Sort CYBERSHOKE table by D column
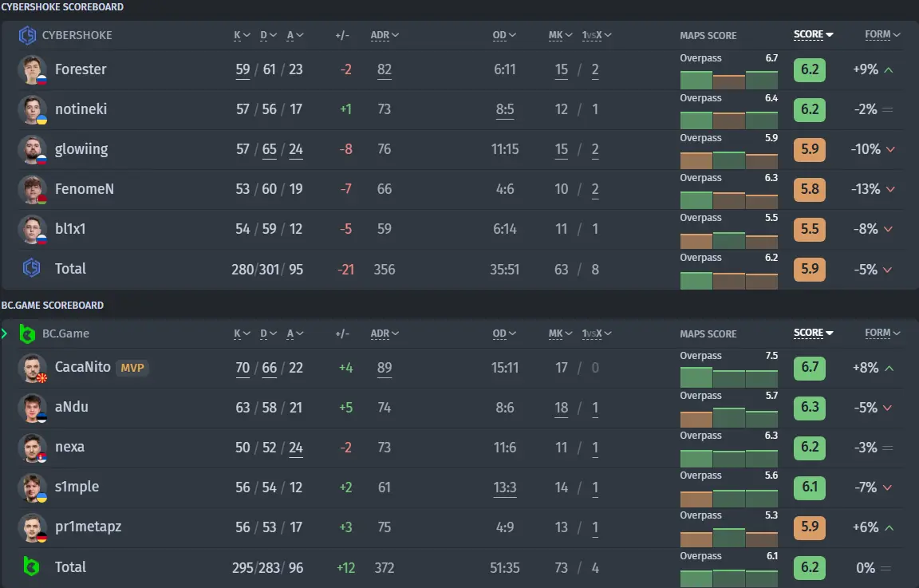 268,35
